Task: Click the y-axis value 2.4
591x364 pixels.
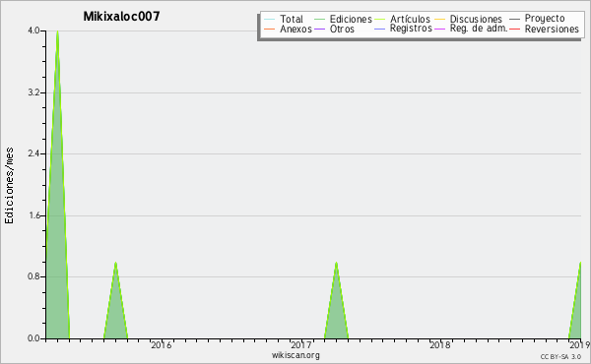Action: [x=34, y=153]
